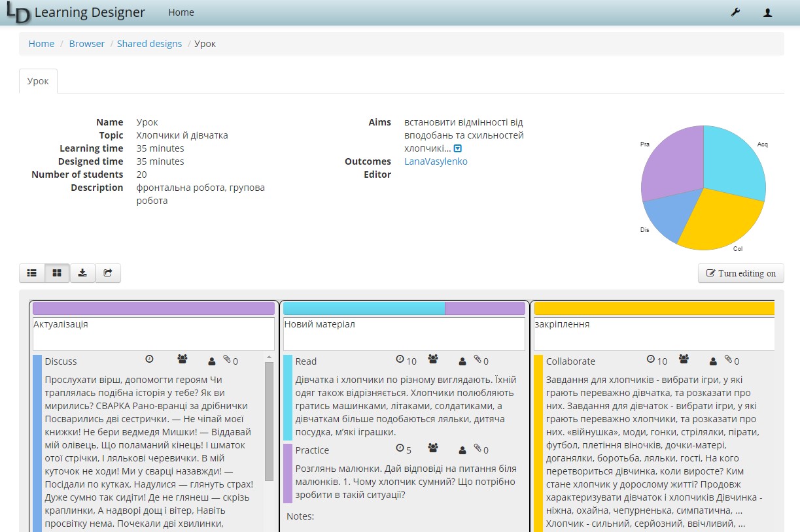Switch to list view layout
Viewport: 800px width, 532px height.
31,273
